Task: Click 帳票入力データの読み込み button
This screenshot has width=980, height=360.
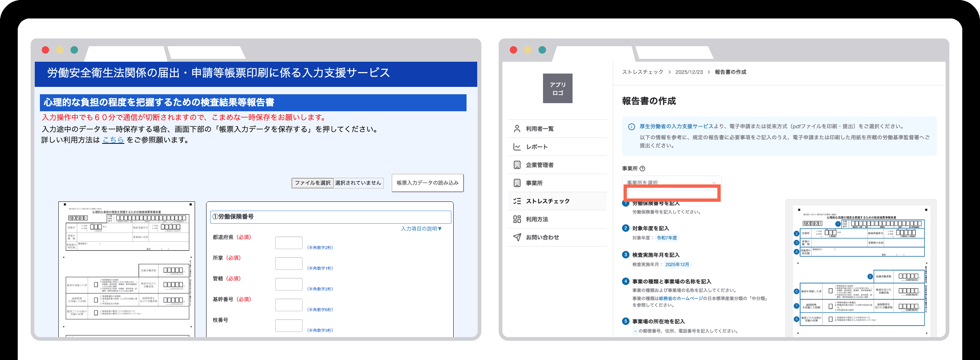Action: click(x=427, y=183)
